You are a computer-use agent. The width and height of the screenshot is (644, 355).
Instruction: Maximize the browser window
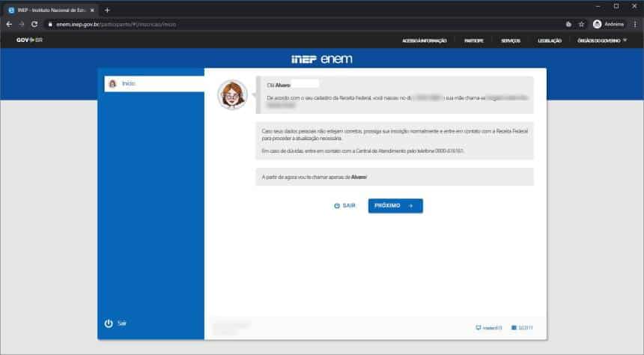pos(616,6)
